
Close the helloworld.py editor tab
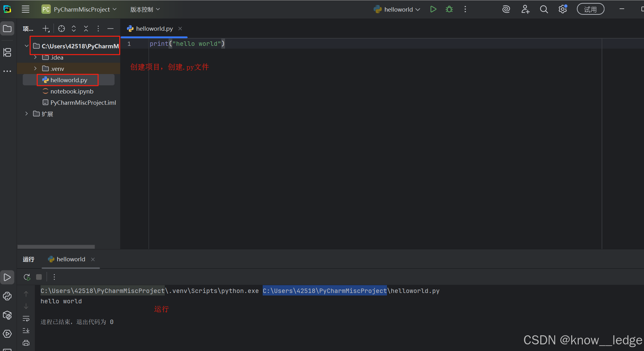[180, 29]
